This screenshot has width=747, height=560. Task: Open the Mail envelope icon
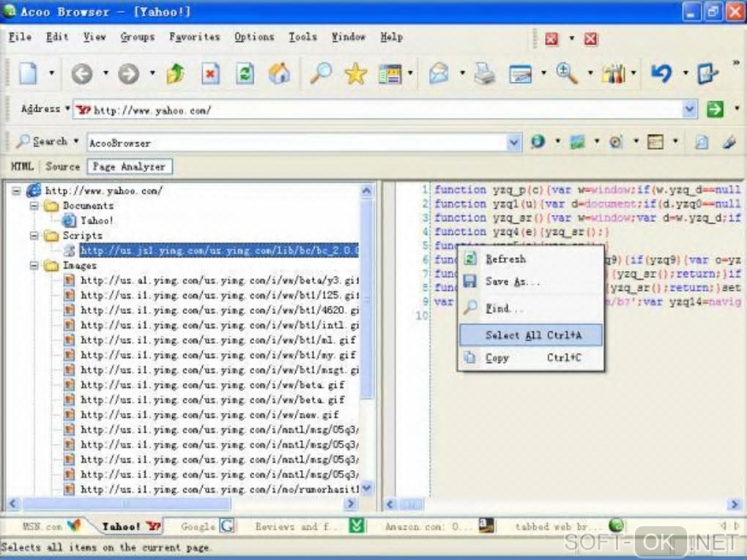pos(439,74)
